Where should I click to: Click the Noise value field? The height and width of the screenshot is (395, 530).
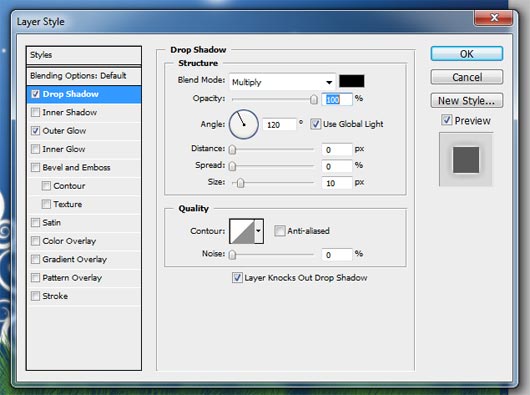click(x=337, y=254)
